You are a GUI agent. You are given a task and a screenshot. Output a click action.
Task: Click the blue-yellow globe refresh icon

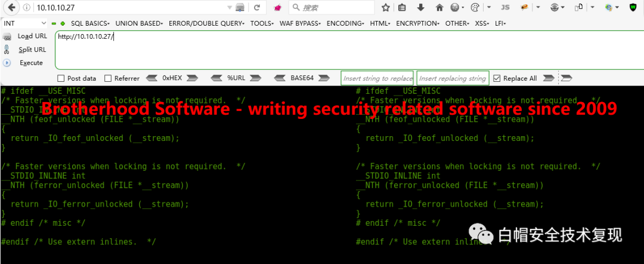click(609, 7)
